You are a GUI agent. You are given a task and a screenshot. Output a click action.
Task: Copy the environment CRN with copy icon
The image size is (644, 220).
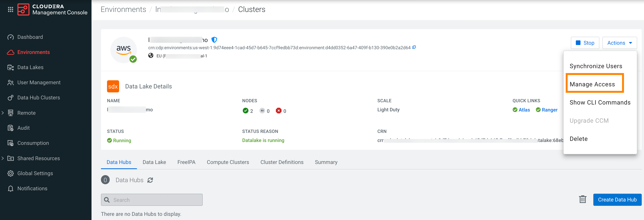[414, 47]
